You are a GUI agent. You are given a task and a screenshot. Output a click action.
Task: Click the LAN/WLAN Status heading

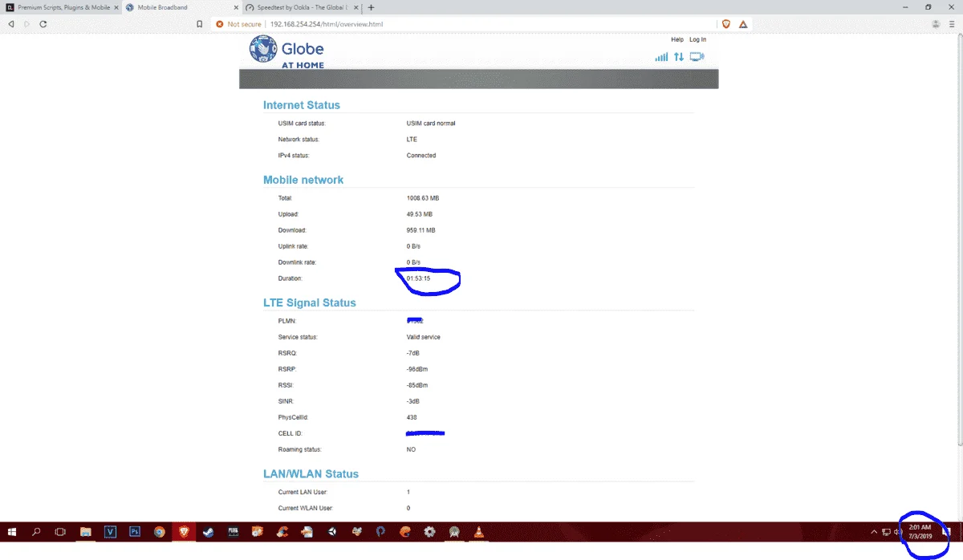(311, 474)
